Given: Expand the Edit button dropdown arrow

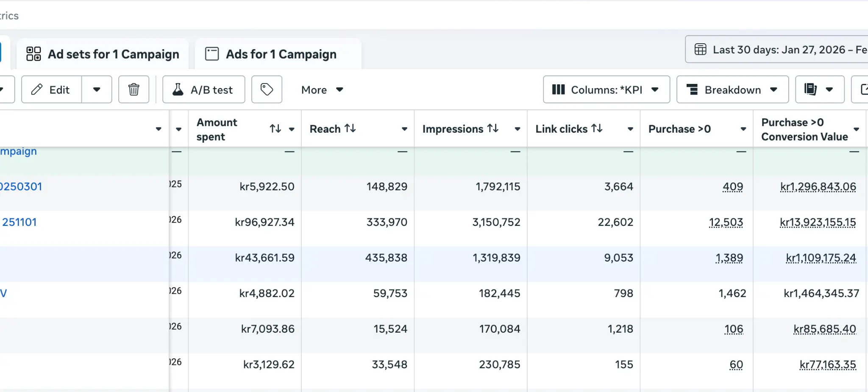Looking at the screenshot, I should click(x=97, y=89).
